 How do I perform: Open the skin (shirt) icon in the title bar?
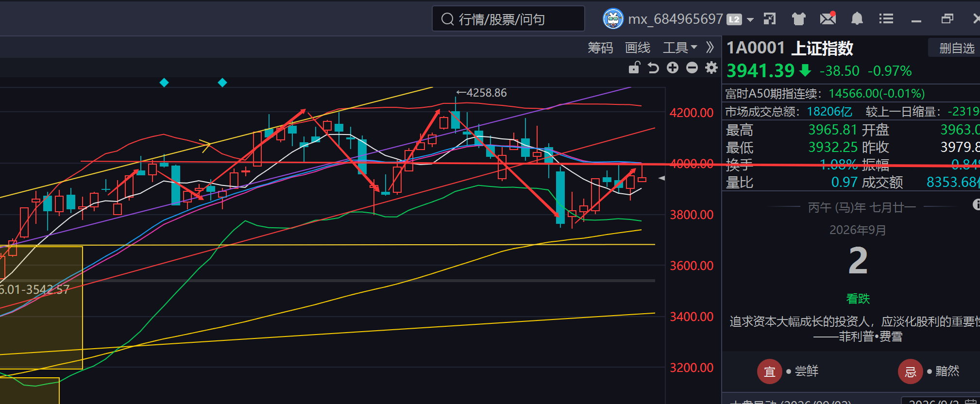[799, 19]
